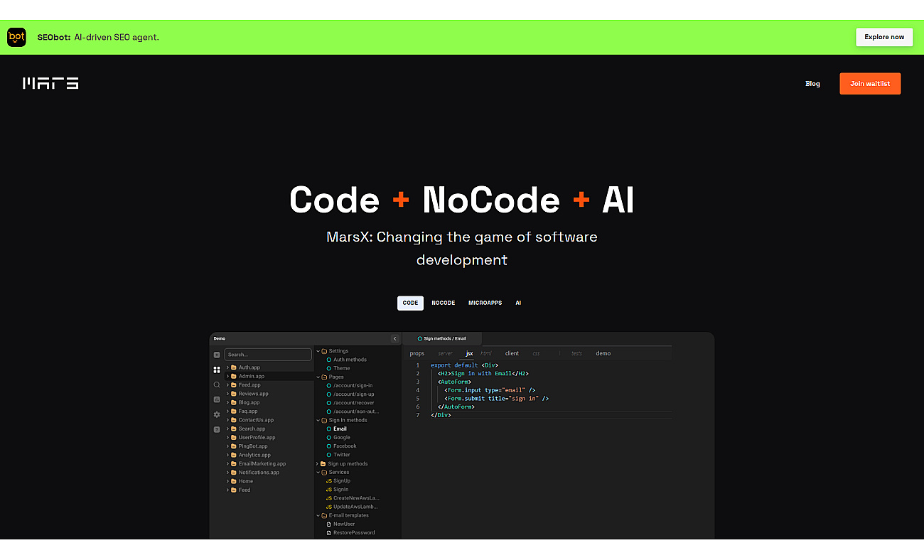Select the grid apps icon in Demo sidebar
Screen dimensions: 924x560
[217, 370]
